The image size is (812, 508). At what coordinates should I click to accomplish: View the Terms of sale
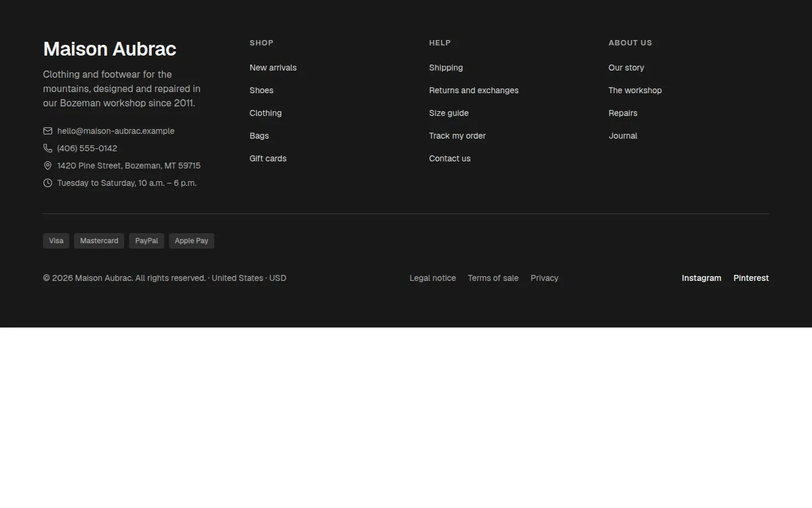(493, 278)
